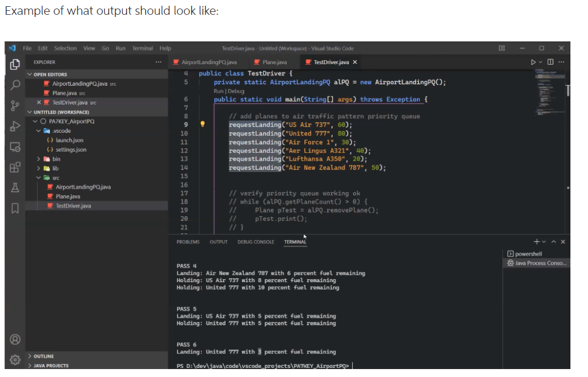Switch to the Debug Console tab

[x=256, y=242]
